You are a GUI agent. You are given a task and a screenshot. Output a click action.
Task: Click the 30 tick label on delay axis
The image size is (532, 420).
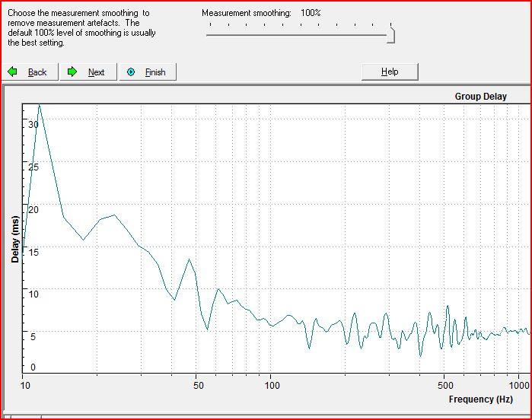coord(33,124)
